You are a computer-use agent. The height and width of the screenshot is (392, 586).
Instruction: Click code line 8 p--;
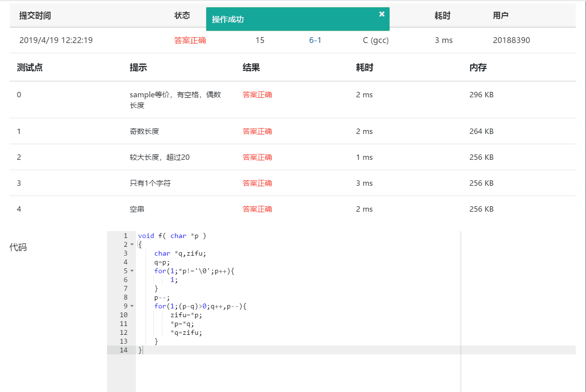[x=162, y=298]
